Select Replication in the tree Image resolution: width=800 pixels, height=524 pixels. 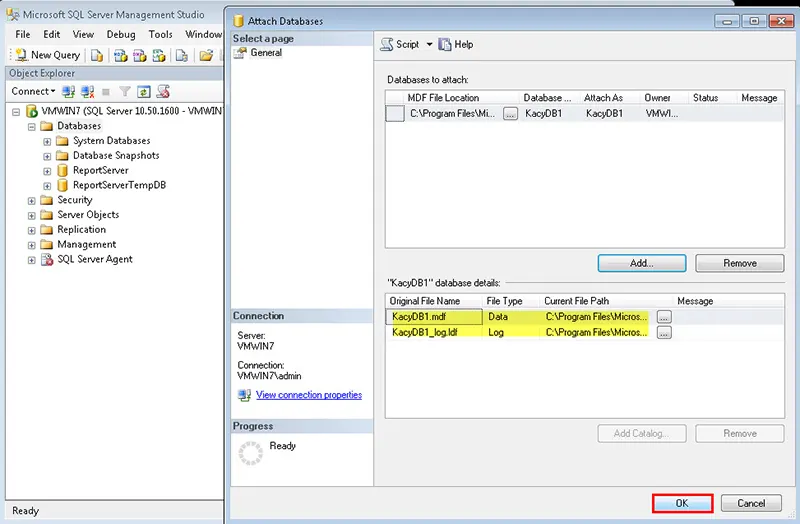(x=81, y=230)
